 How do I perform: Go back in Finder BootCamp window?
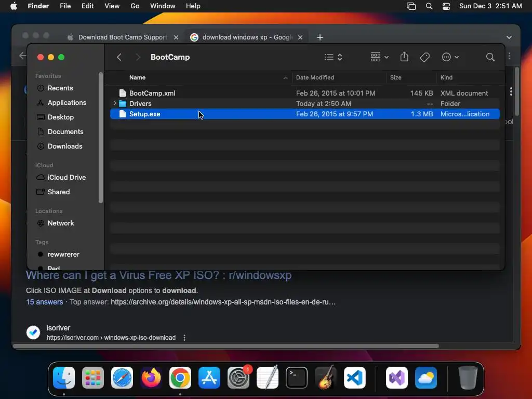click(119, 57)
